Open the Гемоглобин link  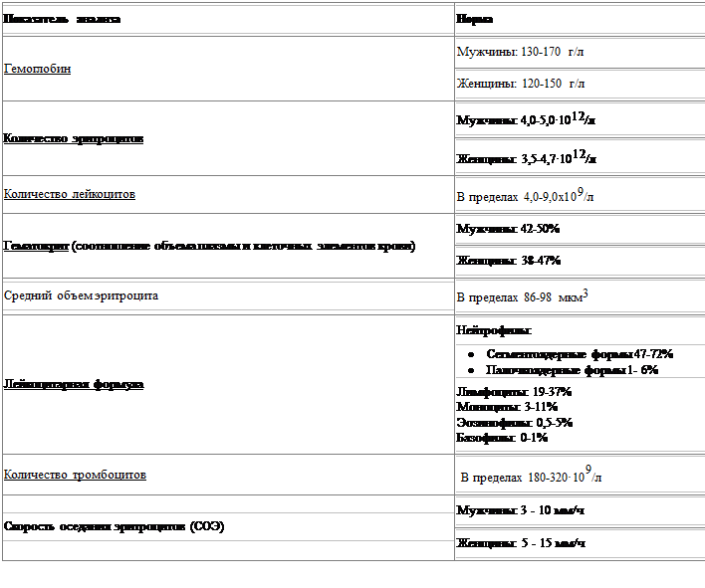36,70
